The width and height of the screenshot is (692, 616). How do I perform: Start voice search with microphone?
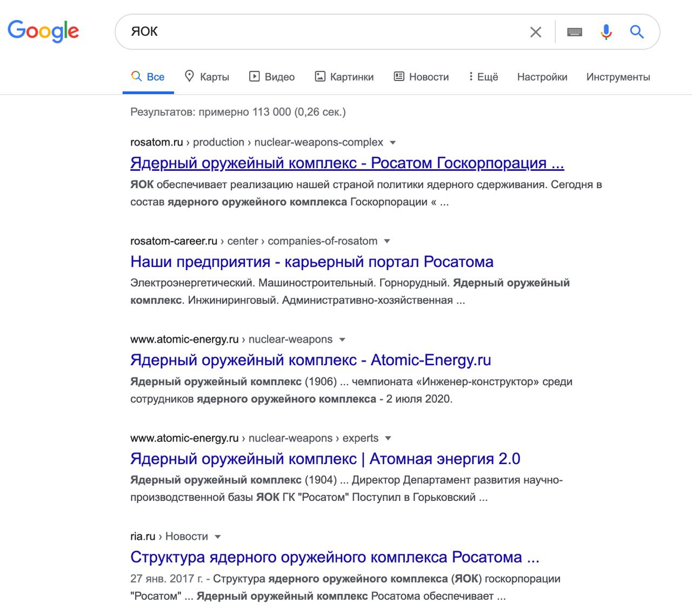(x=606, y=32)
